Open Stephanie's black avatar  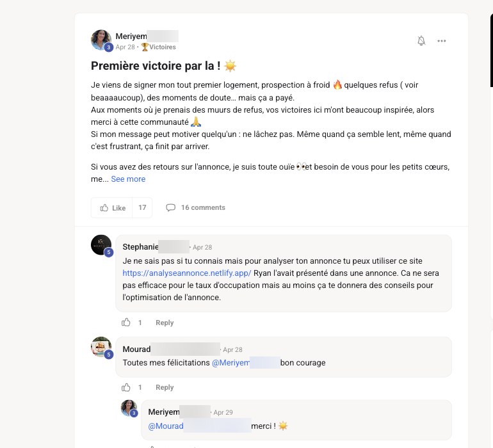(x=101, y=244)
